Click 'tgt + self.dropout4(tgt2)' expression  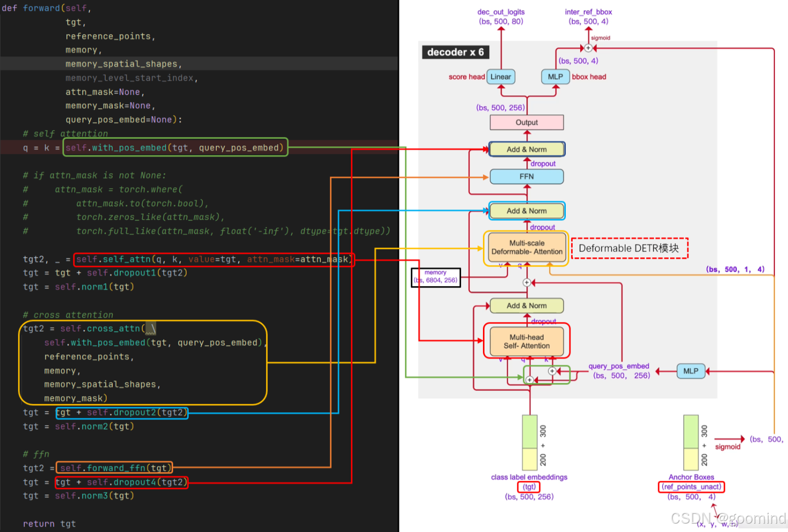pos(121,482)
